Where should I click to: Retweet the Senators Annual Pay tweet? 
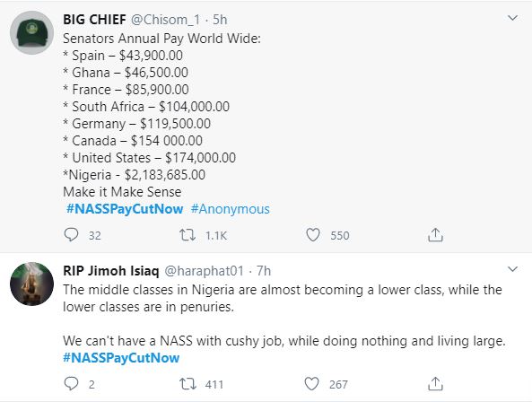188,235
